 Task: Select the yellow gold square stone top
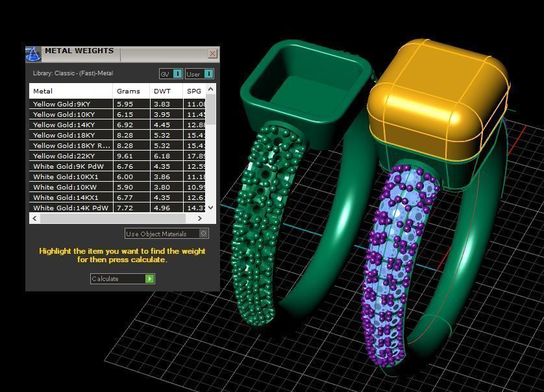click(x=438, y=99)
